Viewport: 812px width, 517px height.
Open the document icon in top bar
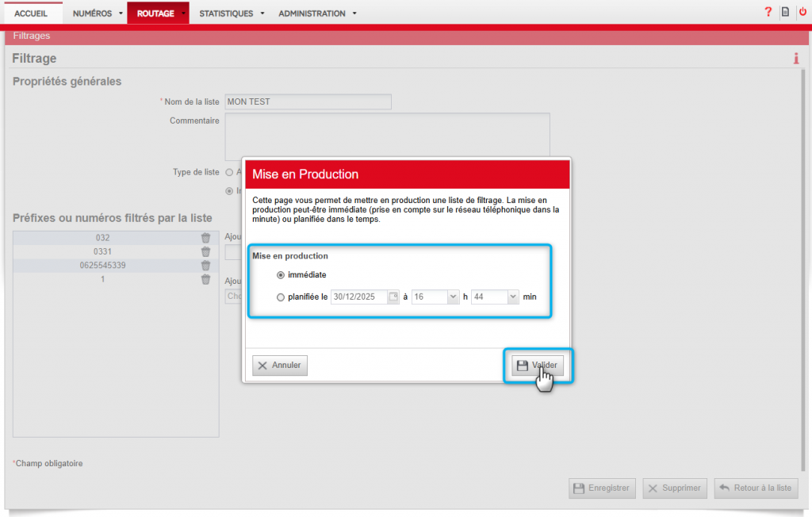[785, 12]
